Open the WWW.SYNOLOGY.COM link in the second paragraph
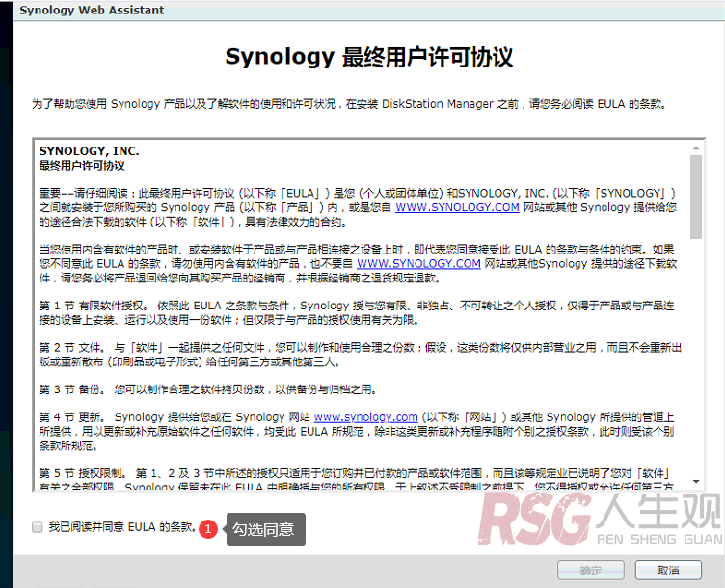This screenshot has height=588, width=725. coord(418,263)
